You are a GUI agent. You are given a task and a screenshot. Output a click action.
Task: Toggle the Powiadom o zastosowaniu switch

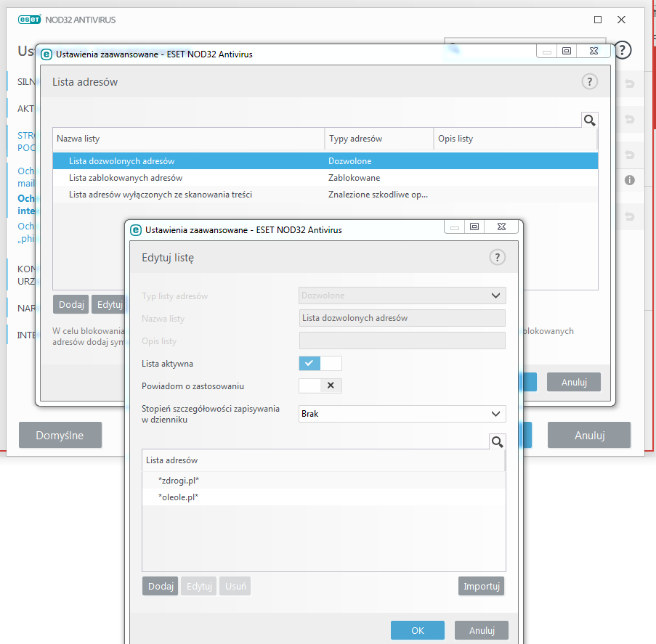[x=320, y=386]
